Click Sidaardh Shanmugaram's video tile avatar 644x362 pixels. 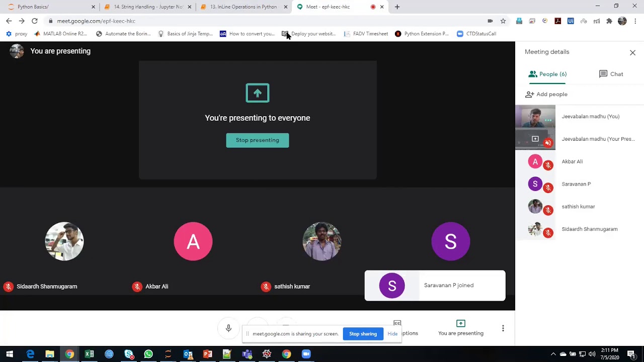tap(64, 241)
